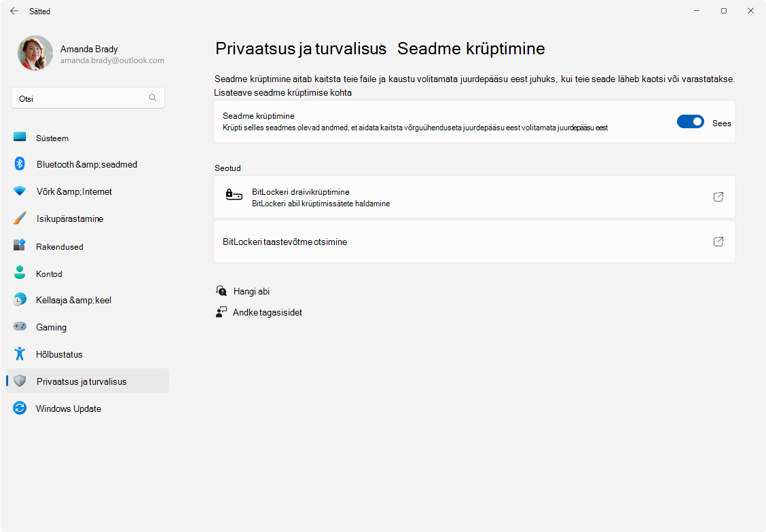Open Bluetooth & seadmed section
Viewport: 766px width, 532px height.
pyautogui.click(x=88, y=164)
